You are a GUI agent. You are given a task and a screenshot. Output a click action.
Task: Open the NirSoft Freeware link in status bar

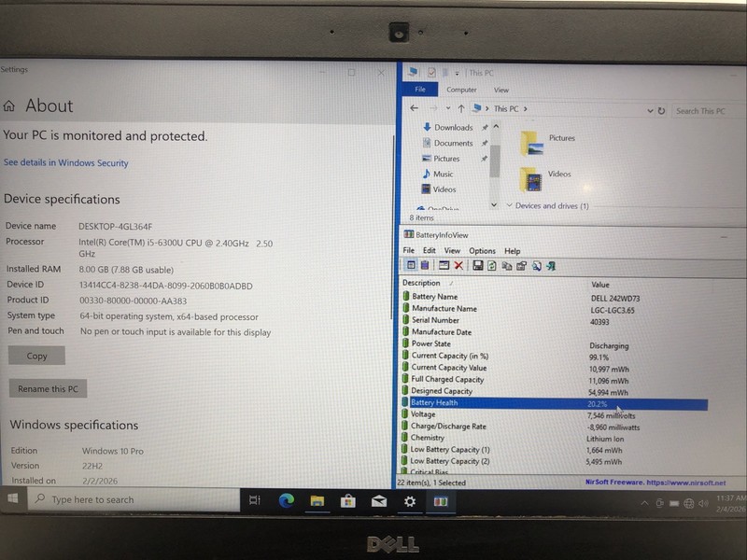coord(655,483)
